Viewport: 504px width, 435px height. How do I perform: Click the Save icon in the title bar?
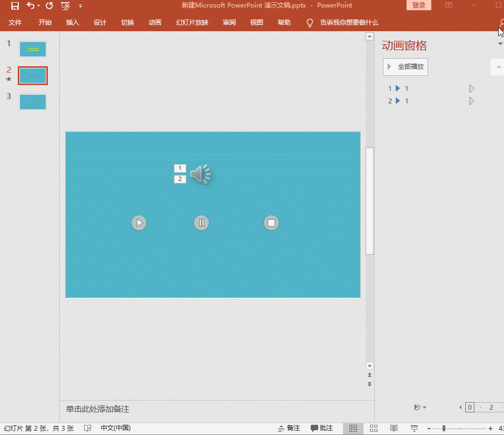(x=15, y=6)
